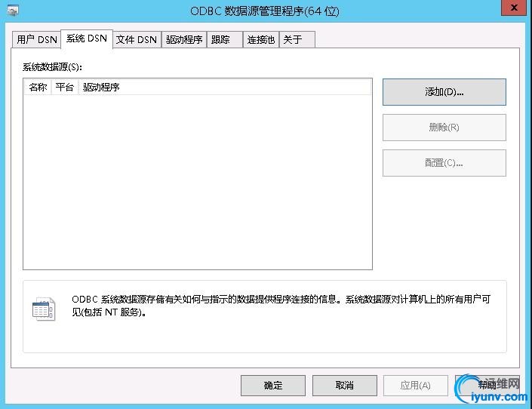The width and height of the screenshot is (532, 409).
Task: Go to the 跟踪 tab
Action: [x=225, y=40]
